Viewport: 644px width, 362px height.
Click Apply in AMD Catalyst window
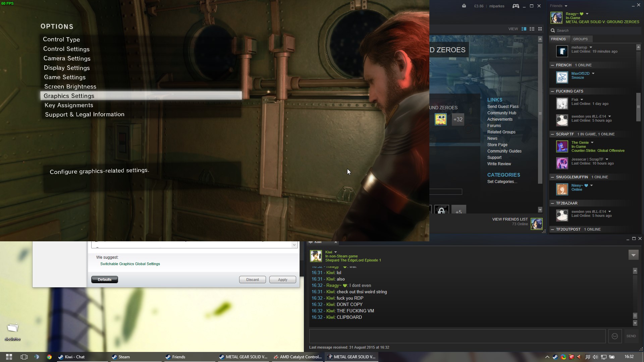pyautogui.click(x=282, y=280)
